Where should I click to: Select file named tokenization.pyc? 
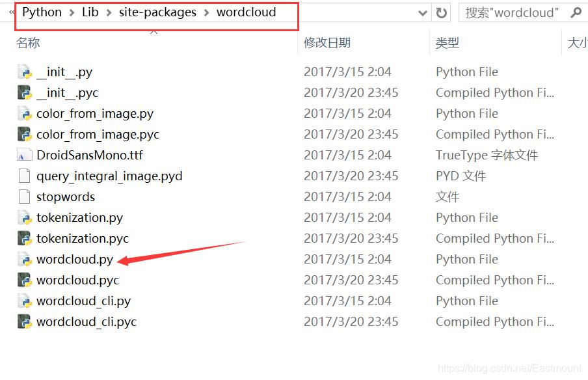click(x=83, y=238)
